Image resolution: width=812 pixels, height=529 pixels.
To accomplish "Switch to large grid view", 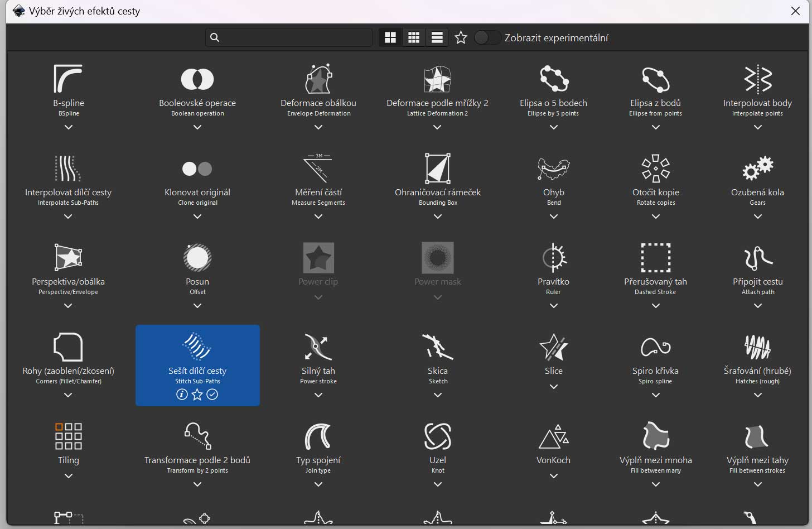I will tap(390, 37).
